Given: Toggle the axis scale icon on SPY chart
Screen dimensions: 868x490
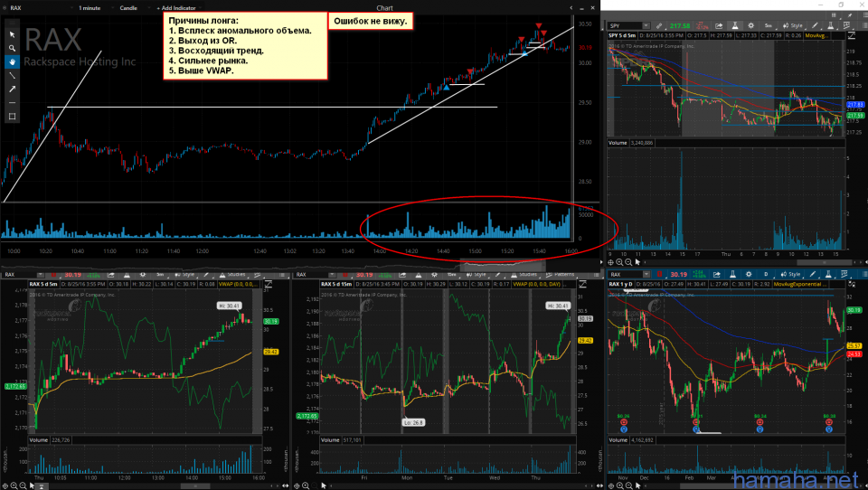Looking at the screenshot, I should coord(852,35).
